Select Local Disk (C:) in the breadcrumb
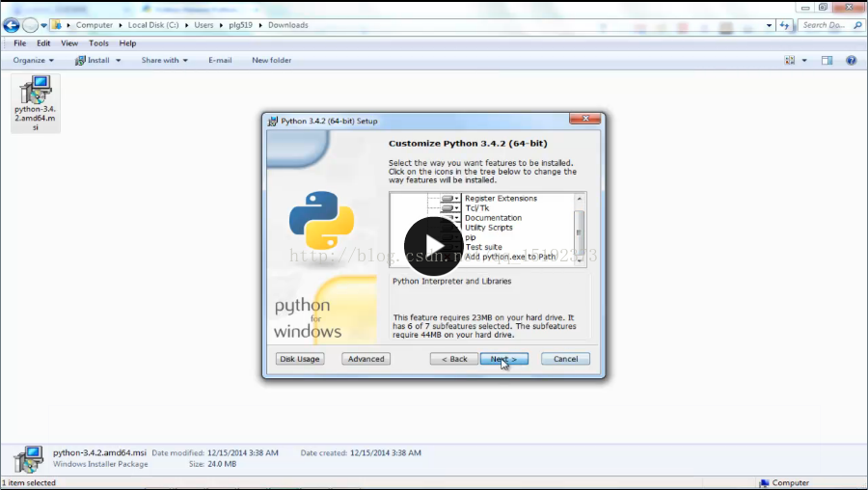Screen dimensions: 868x490 pyautogui.click(x=153, y=25)
